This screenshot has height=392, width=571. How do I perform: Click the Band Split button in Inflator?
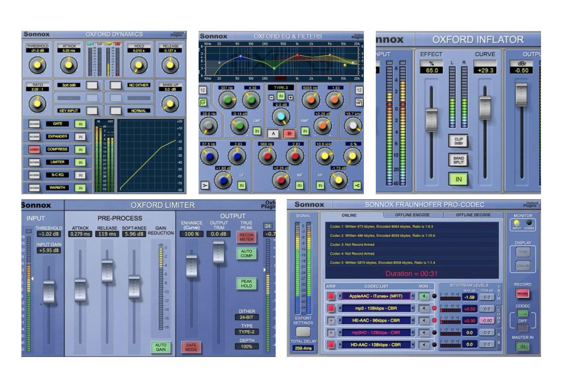coord(458,160)
